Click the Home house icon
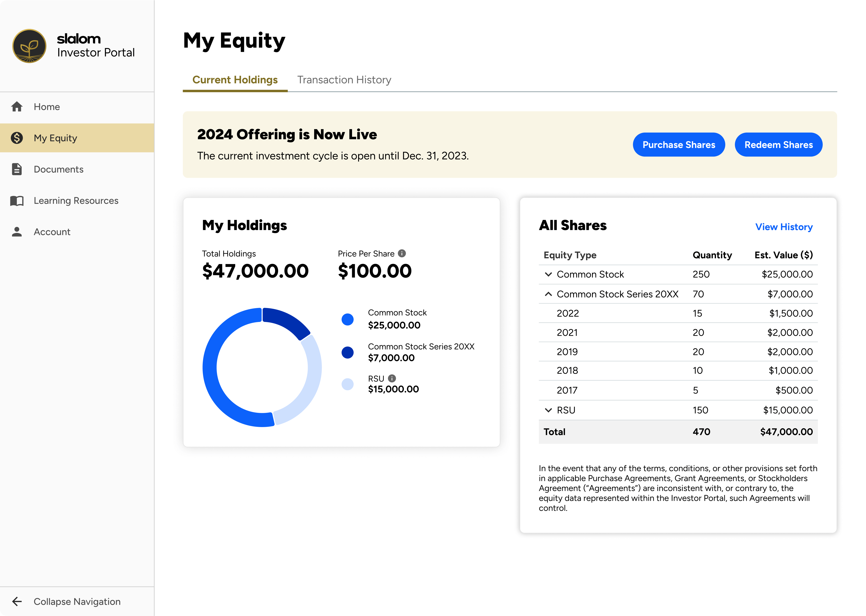The image size is (866, 616). [17, 107]
